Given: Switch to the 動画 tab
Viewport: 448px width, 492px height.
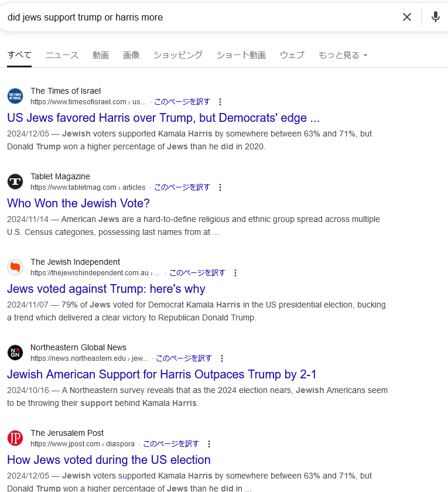Looking at the screenshot, I should (100, 55).
